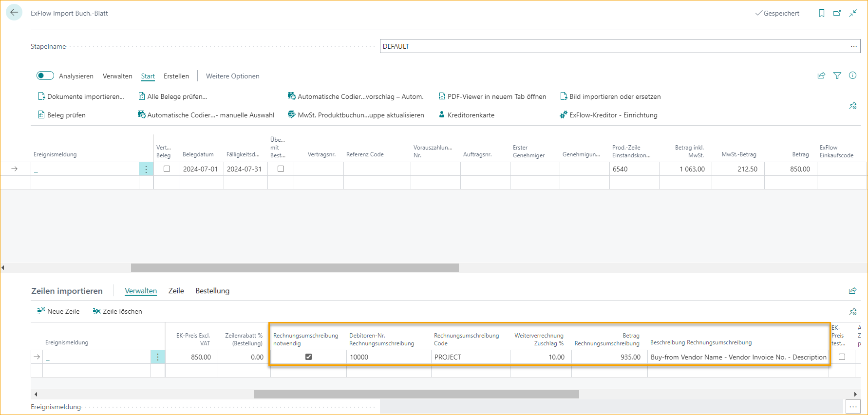Image resolution: width=868 pixels, height=415 pixels.
Task: Show the info factbox icon
Action: pyautogui.click(x=853, y=75)
